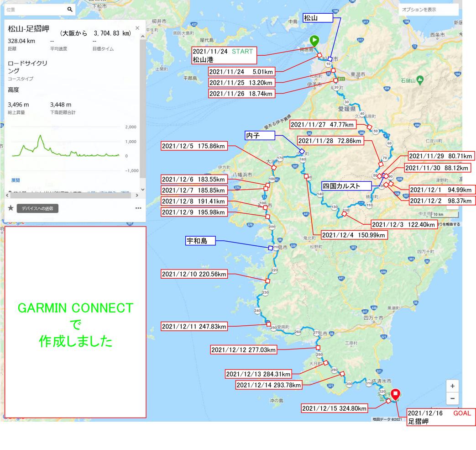Click the 黒潮町 map label

coord(393,308)
